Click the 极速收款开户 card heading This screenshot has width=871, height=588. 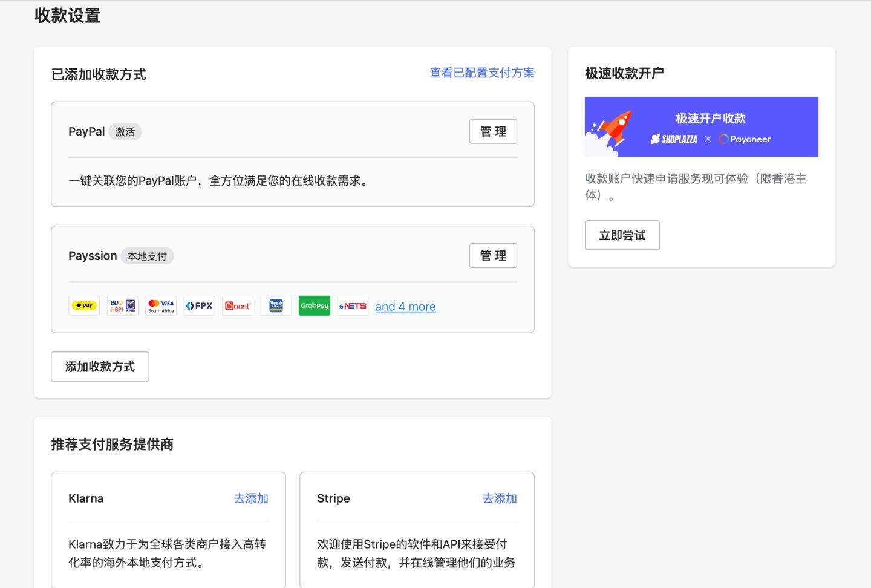(x=624, y=74)
